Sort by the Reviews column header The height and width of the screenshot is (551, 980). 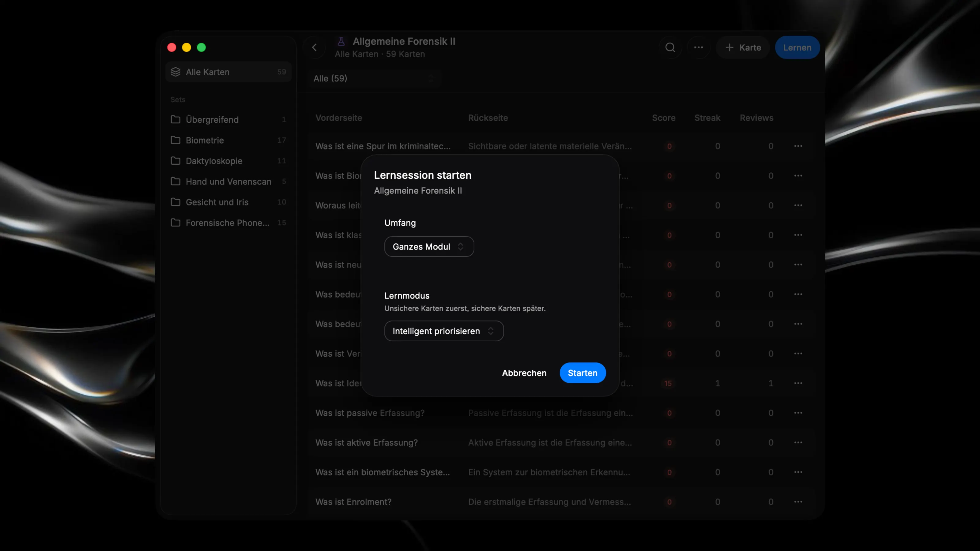point(756,118)
